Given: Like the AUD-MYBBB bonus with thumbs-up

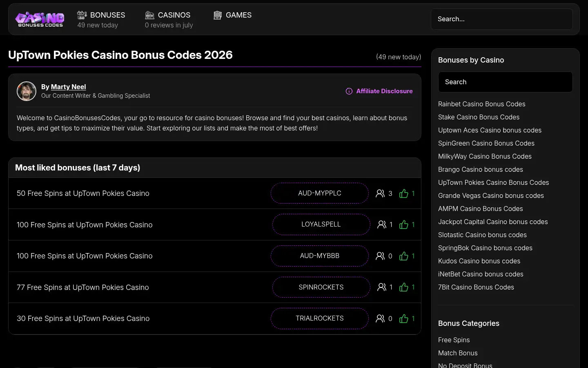Looking at the screenshot, I should click(404, 256).
